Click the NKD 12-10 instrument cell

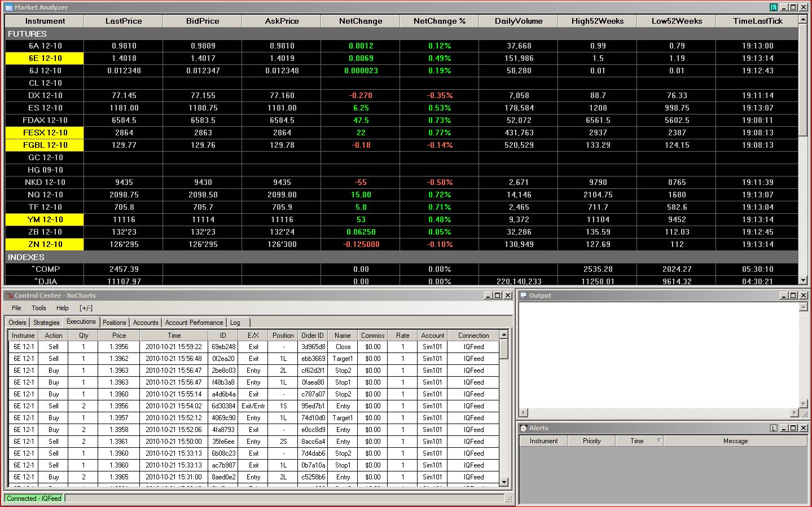tap(45, 182)
